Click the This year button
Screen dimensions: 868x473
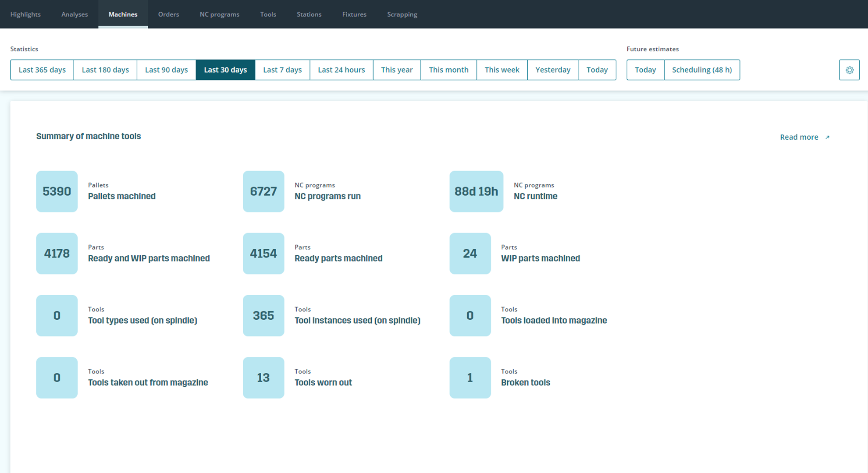click(x=397, y=70)
